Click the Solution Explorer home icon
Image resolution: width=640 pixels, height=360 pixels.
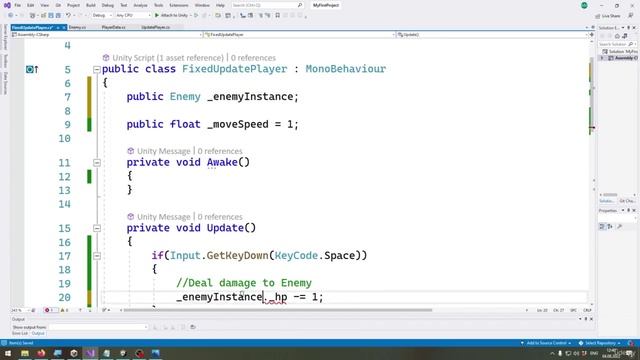[x=617, y=36]
